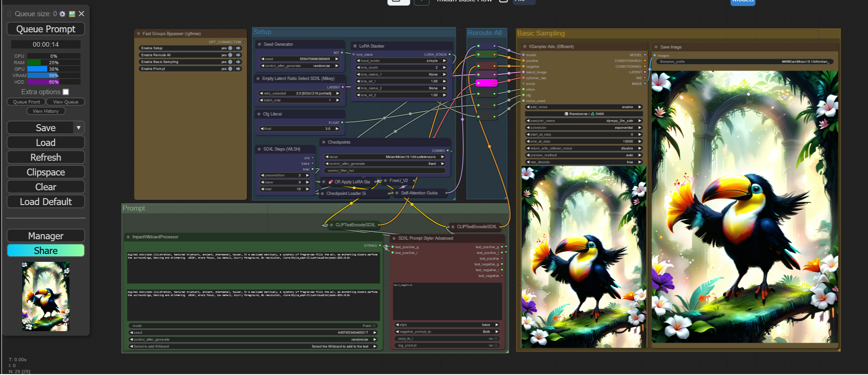This screenshot has width=868, height=375.
Task: Collapse the ImpactWildcardProcessor node dot
Action: coord(128,237)
